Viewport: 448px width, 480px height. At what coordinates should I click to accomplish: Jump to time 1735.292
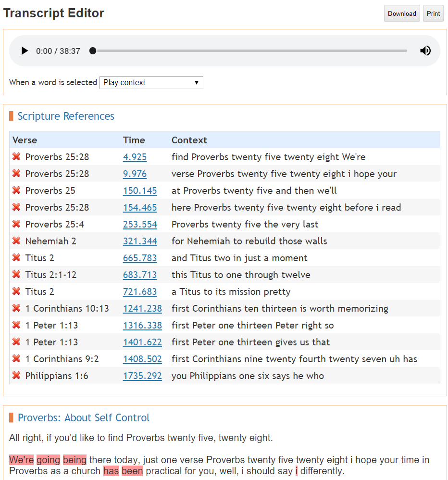[x=142, y=376]
